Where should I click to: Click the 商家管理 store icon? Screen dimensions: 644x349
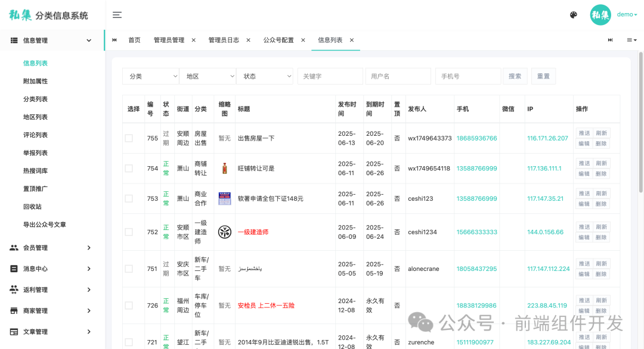(x=14, y=310)
